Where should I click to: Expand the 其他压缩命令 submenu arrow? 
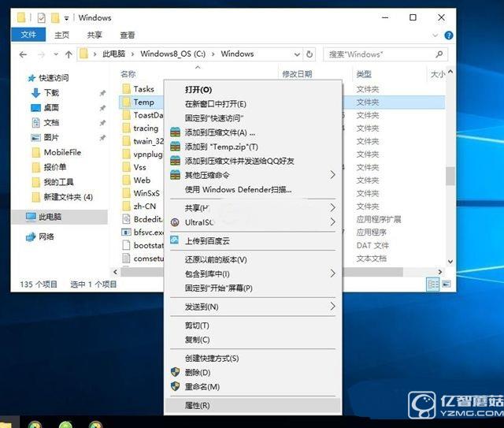coord(332,174)
